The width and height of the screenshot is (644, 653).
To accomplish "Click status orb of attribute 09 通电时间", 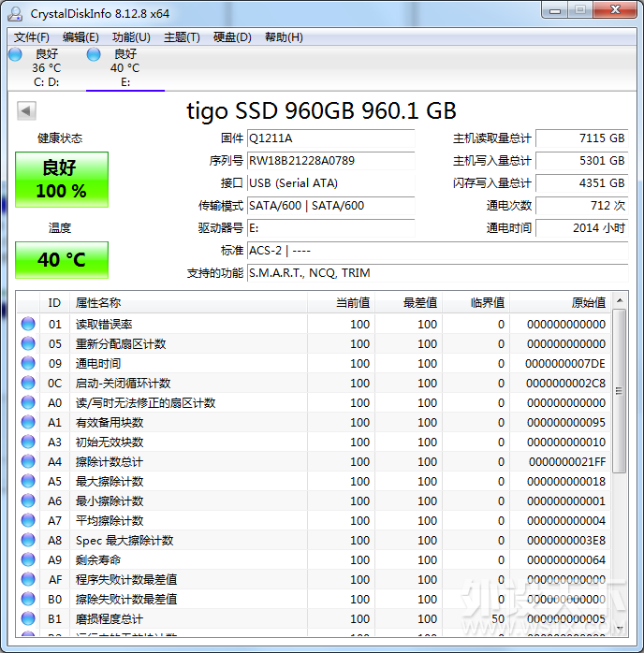I will coord(28,363).
